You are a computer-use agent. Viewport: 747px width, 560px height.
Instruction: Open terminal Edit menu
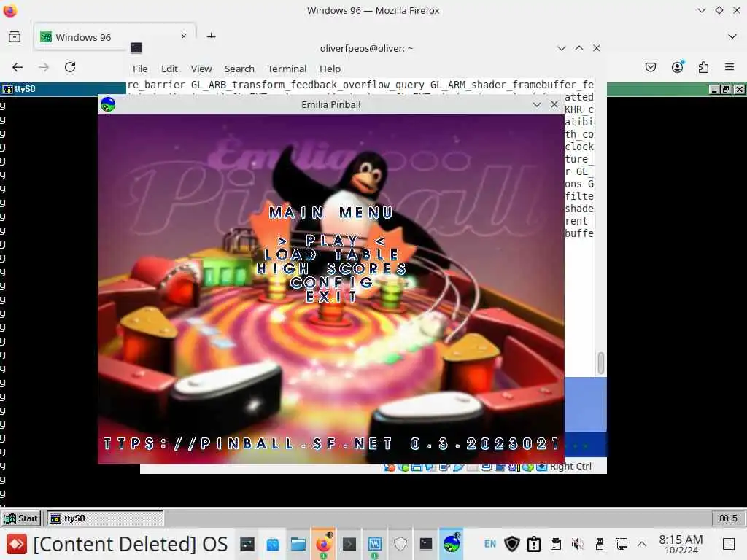[x=169, y=69]
